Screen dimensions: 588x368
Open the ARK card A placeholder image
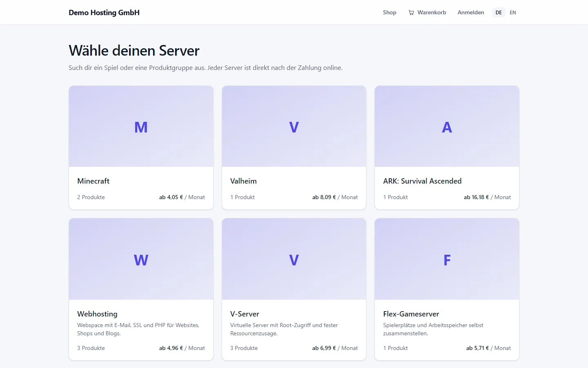click(x=447, y=126)
